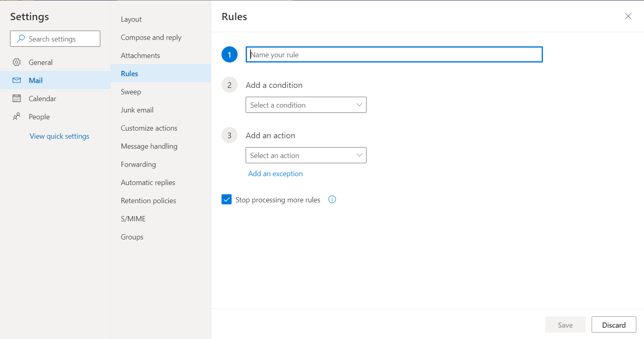Go to Layout mail settings

[x=161, y=19]
